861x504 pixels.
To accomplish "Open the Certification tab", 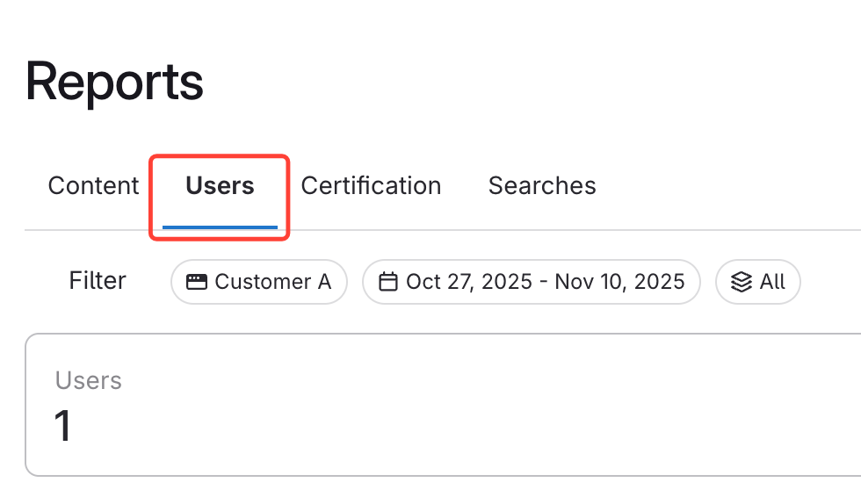I will tap(371, 186).
